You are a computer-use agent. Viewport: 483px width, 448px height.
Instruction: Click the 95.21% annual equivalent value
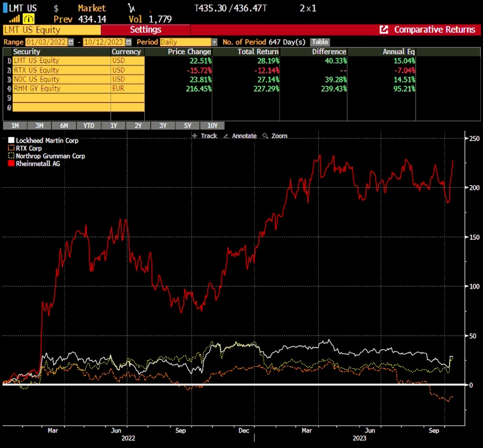click(404, 89)
